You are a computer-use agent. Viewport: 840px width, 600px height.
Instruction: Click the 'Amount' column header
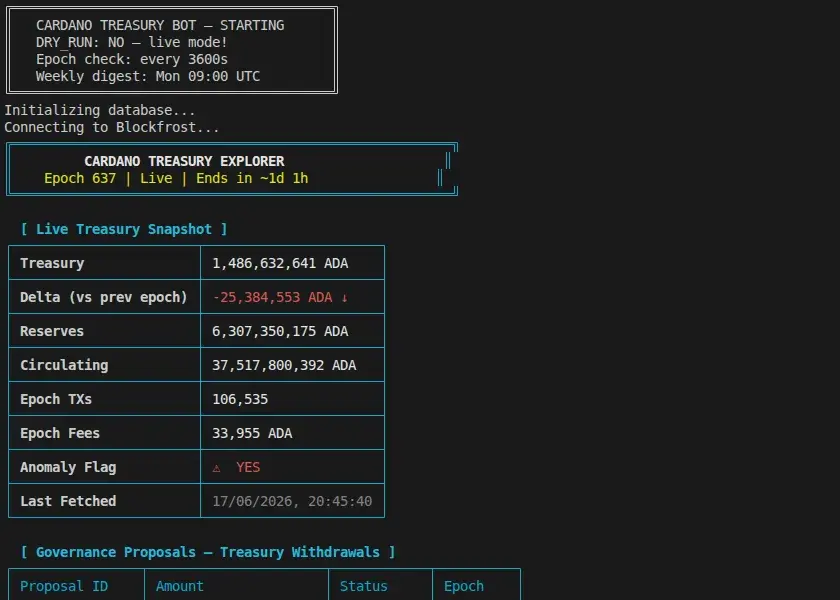(x=180, y=587)
